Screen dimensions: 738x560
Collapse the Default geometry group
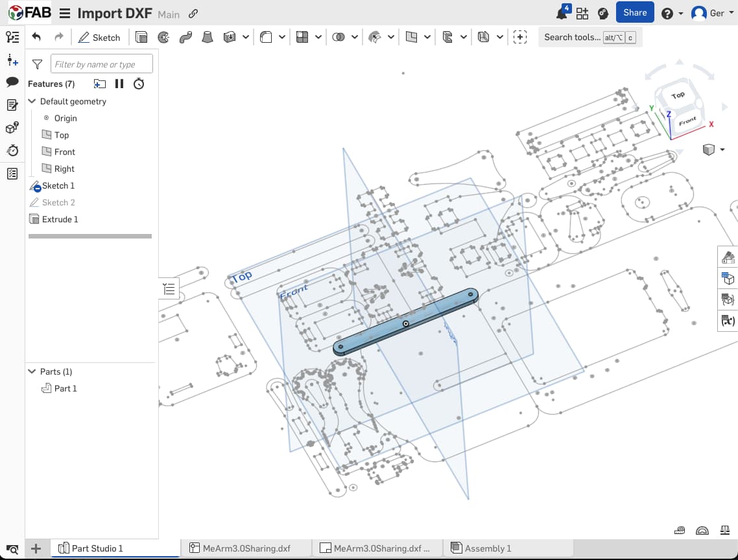point(31,101)
